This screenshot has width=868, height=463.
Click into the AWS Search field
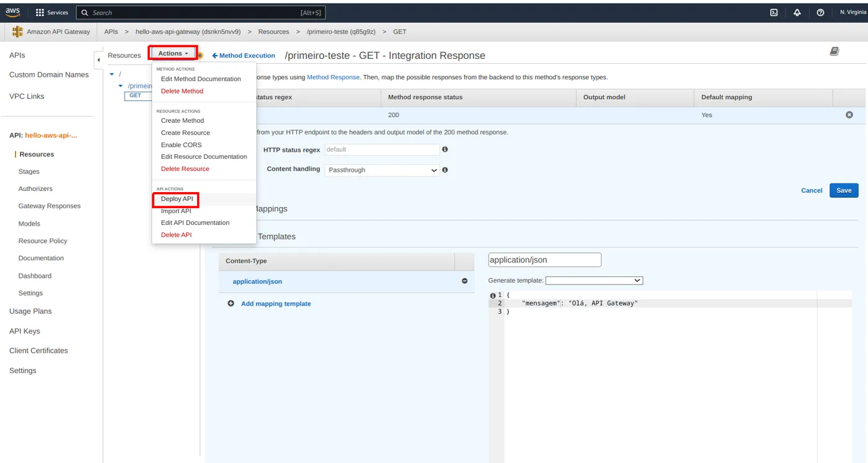click(201, 12)
